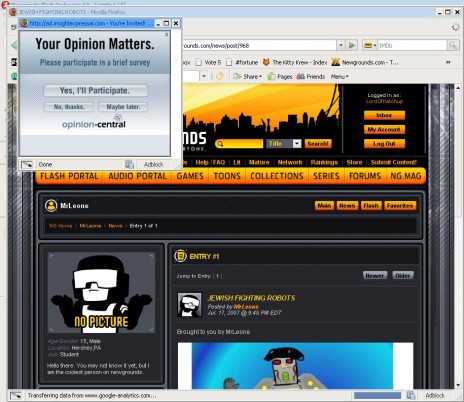Click MrLeone's yellow user icon
Viewport: 464px width, 402px height.
click(51, 206)
